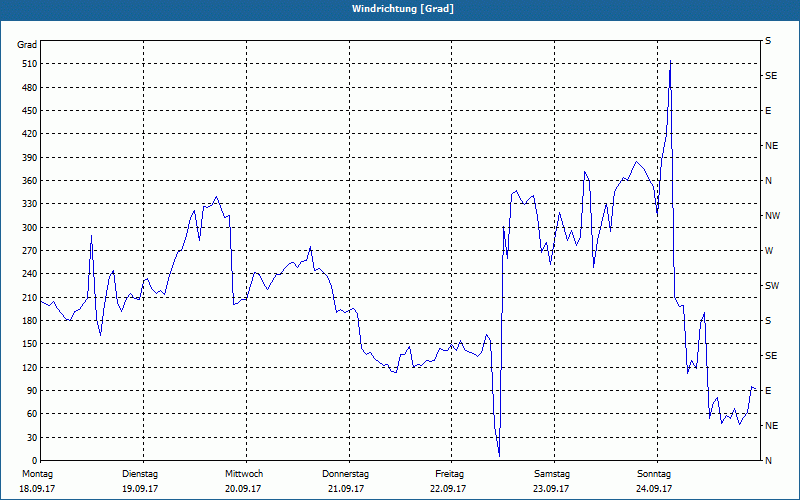Click the 'Grad' y-axis unit label
This screenshot has width=800, height=500.
click(x=27, y=45)
